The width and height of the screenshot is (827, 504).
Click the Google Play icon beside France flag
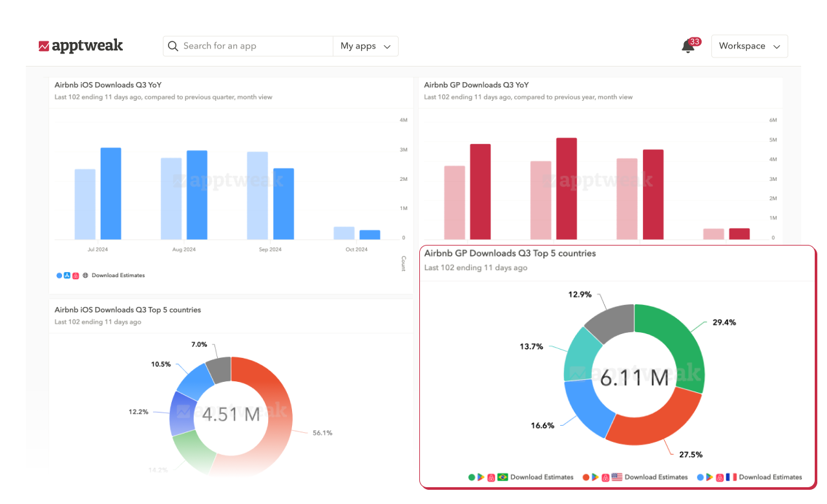(x=709, y=478)
